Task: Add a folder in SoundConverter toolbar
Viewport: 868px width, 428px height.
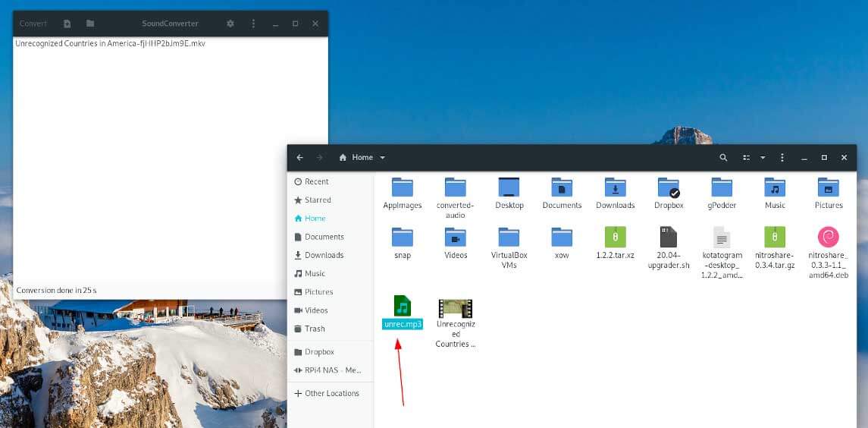Action: pos(90,24)
